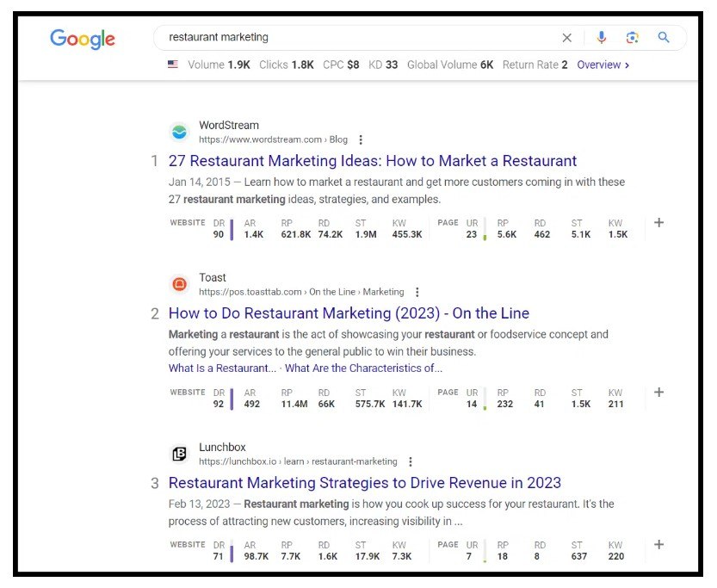Click Toast's AR 492 value
Screen dimensions: 717x588
(x=252, y=404)
